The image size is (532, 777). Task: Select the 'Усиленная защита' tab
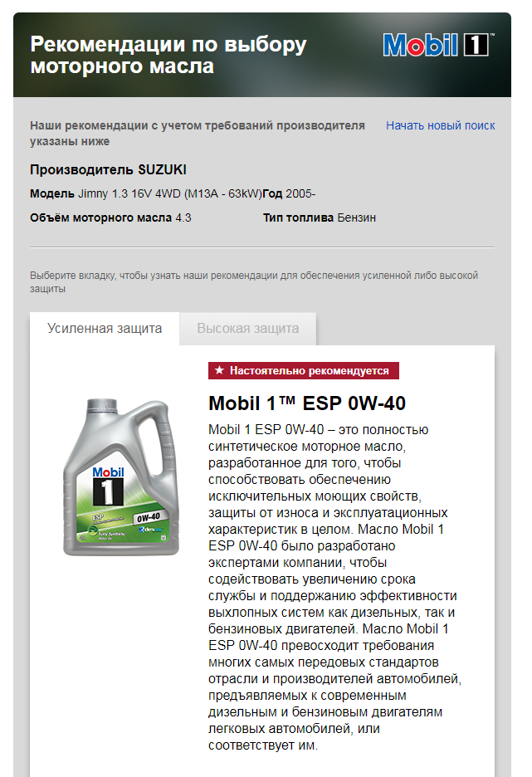[105, 328]
